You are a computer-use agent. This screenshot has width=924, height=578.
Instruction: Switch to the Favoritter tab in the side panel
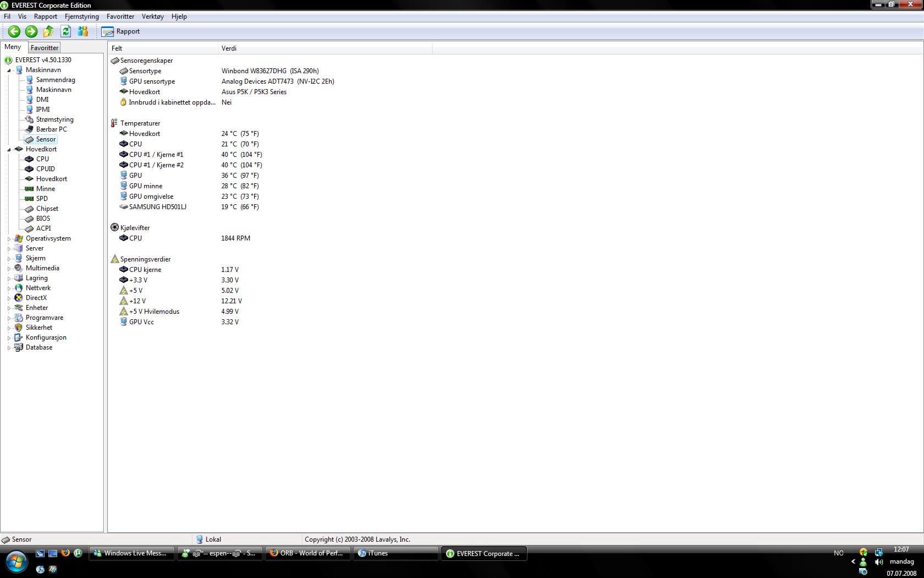(45, 48)
